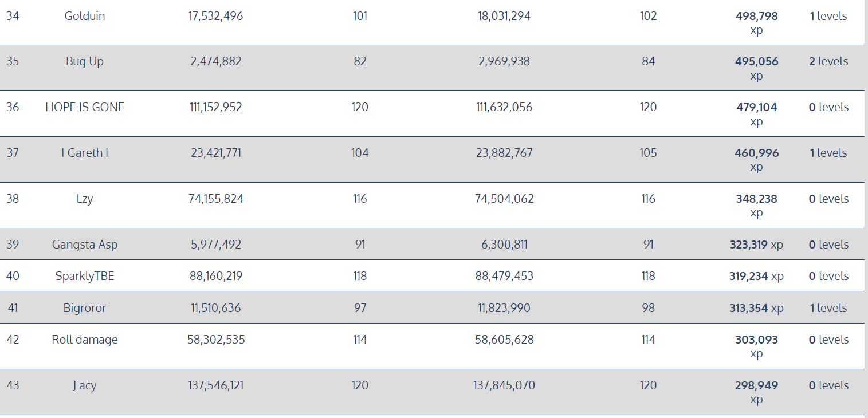Select rank number 41 cell
Viewport: 868px width, 418px height.
tap(13, 308)
